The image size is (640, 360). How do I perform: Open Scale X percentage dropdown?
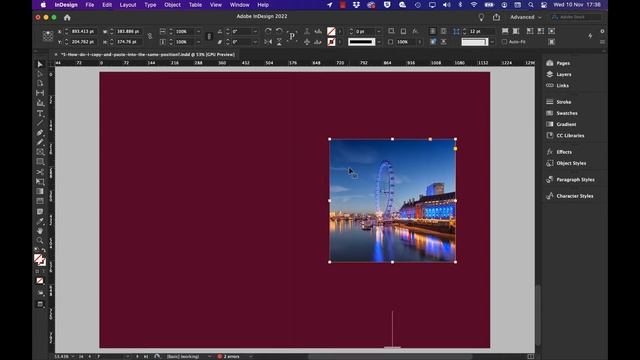(x=198, y=31)
